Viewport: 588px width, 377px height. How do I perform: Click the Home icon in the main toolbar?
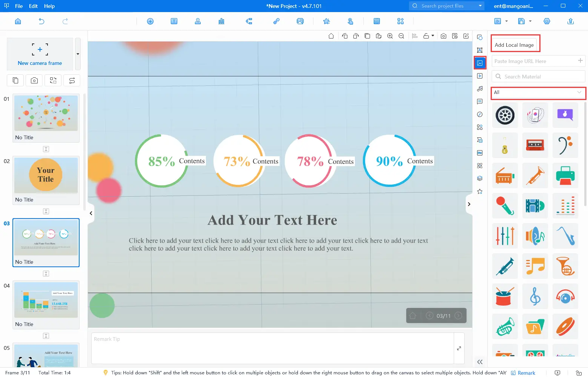(18, 21)
